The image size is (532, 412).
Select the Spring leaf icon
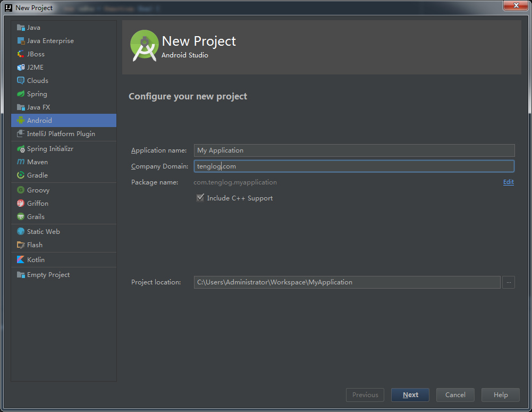coord(21,94)
